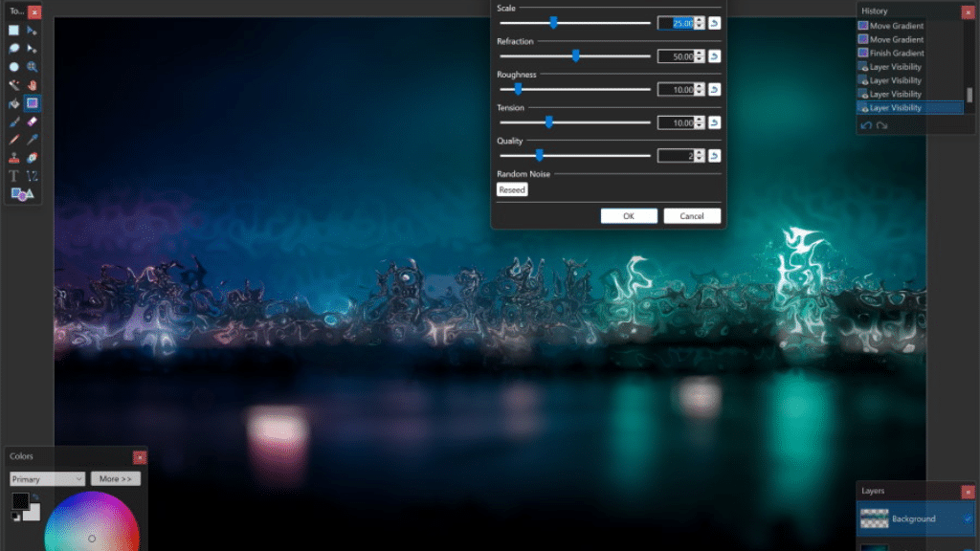Click the Undo arrow in History panel
Image resolution: width=980 pixels, height=551 pixels.
click(x=866, y=125)
